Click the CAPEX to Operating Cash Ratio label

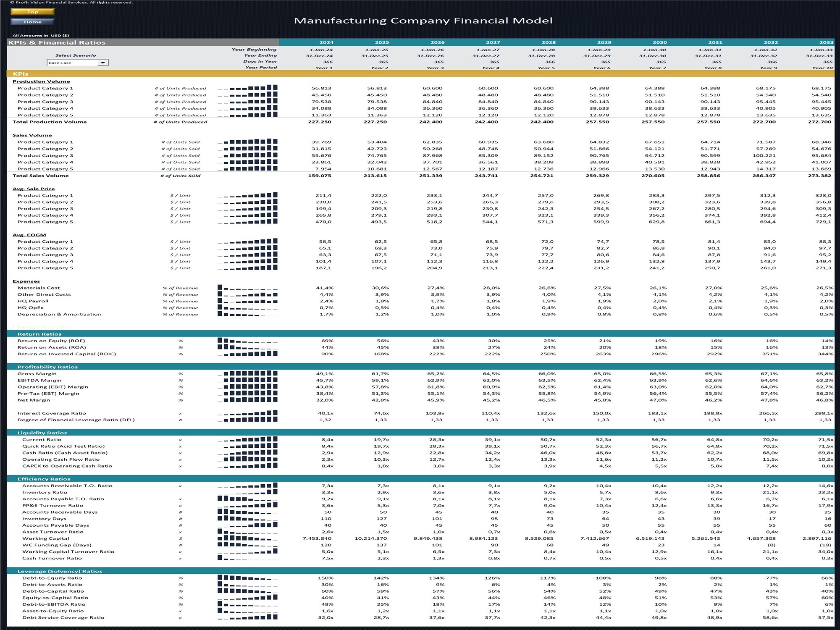pos(67,466)
